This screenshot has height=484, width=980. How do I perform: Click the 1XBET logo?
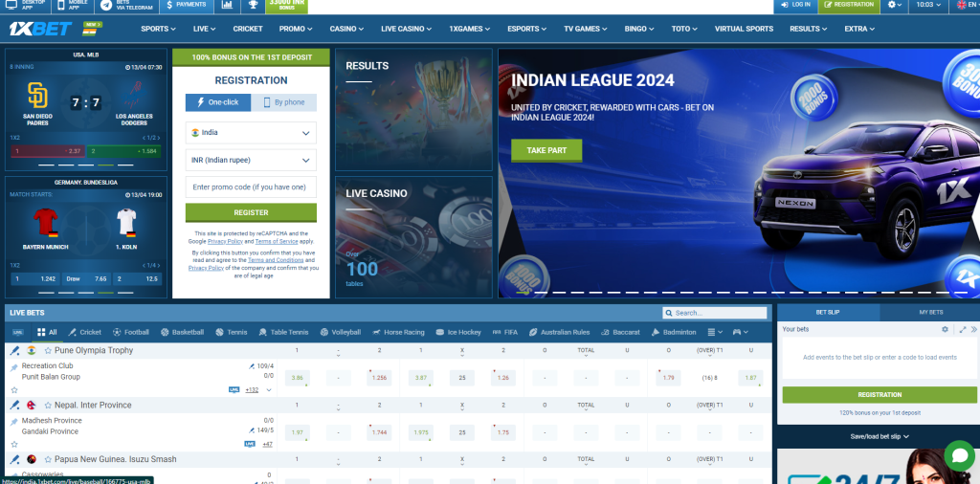point(40,29)
